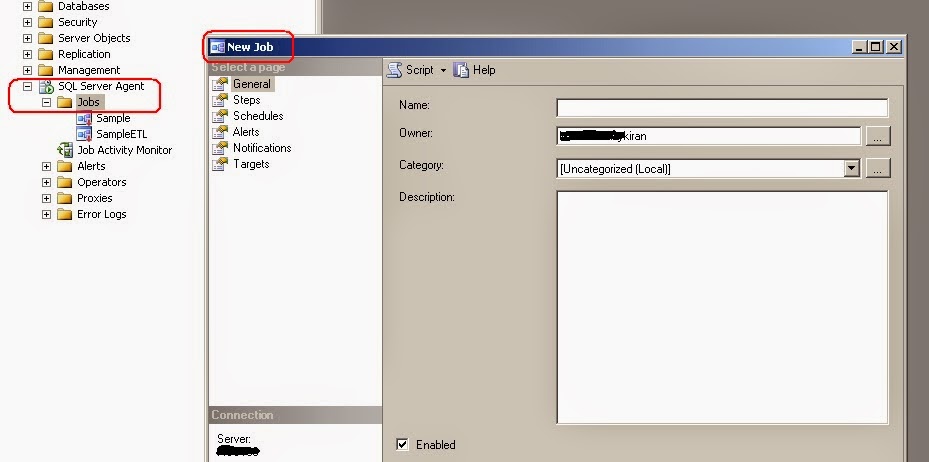Select the Job Activity Monitor label
The height and width of the screenshot is (462, 929).
(x=124, y=150)
